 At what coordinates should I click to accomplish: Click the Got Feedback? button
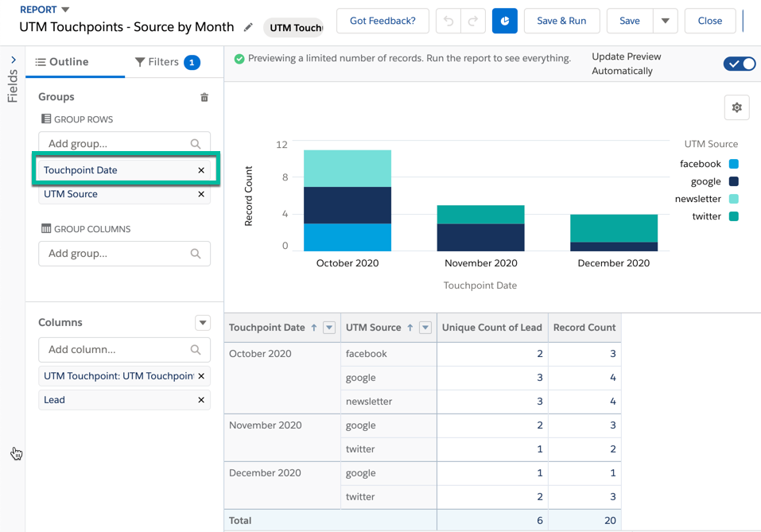382,21
